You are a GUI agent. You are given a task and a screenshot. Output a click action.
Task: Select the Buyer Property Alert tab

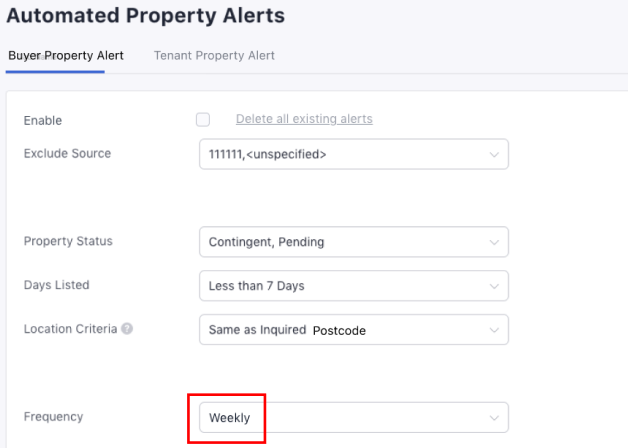[x=66, y=55]
